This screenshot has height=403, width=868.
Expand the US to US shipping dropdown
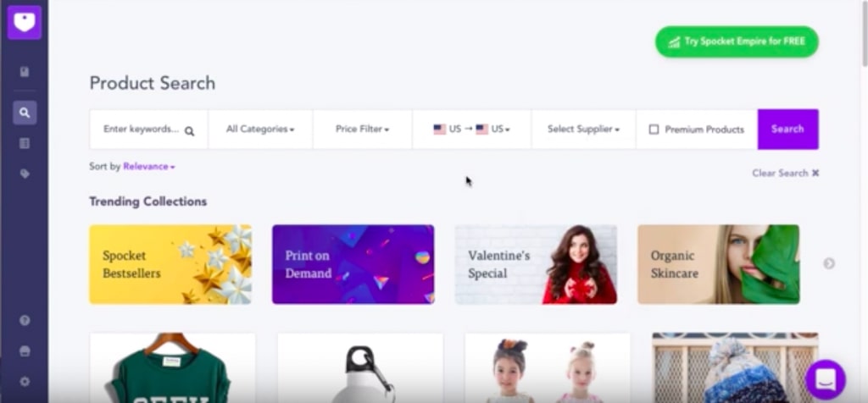(x=471, y=130)
